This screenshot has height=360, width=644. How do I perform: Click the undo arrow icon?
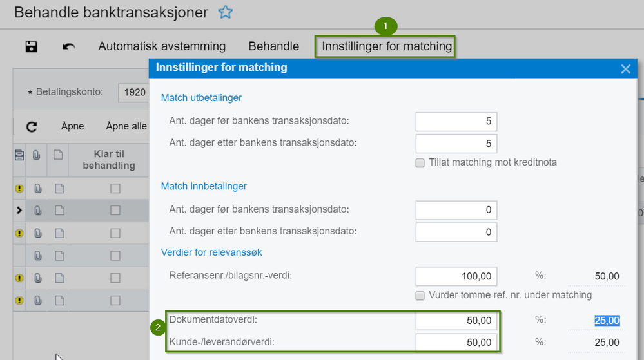coord(68,46)
